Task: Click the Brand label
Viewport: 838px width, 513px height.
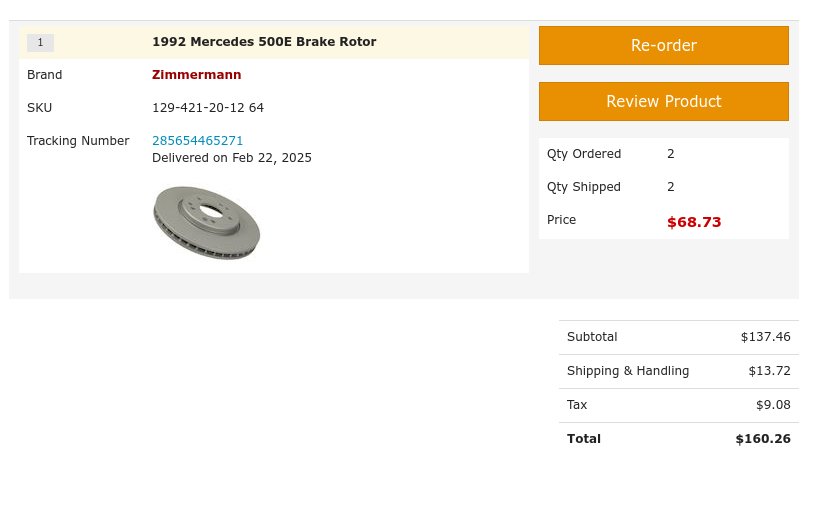Action: [x=45, y=75]
